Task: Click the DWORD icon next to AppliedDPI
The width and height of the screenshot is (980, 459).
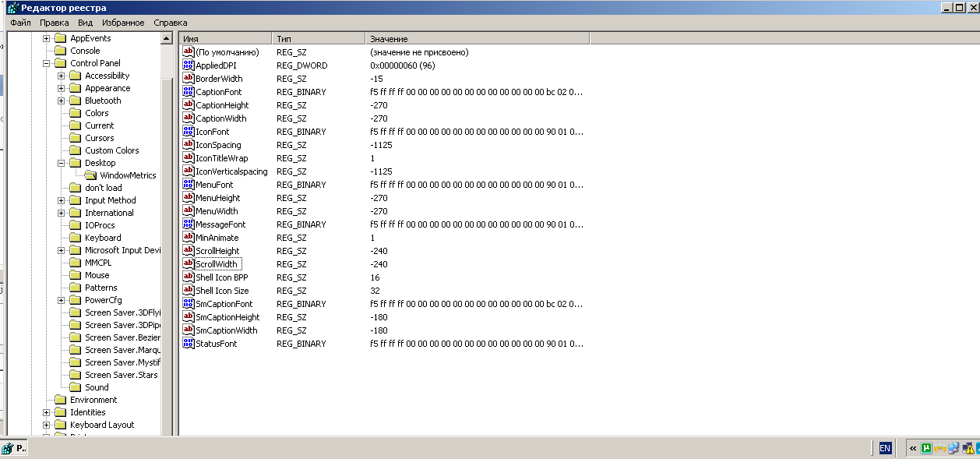Action: (x=188, y=65)
